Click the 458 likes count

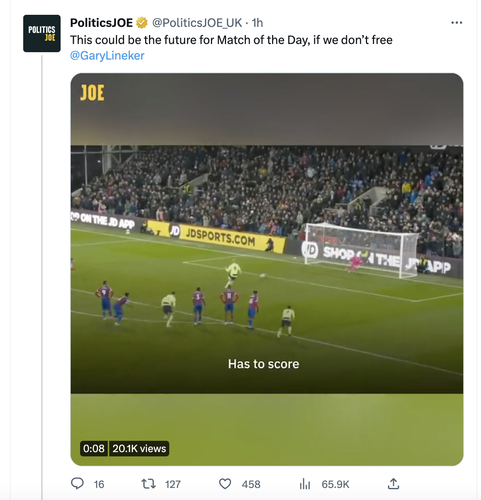(x=251, y=484)
